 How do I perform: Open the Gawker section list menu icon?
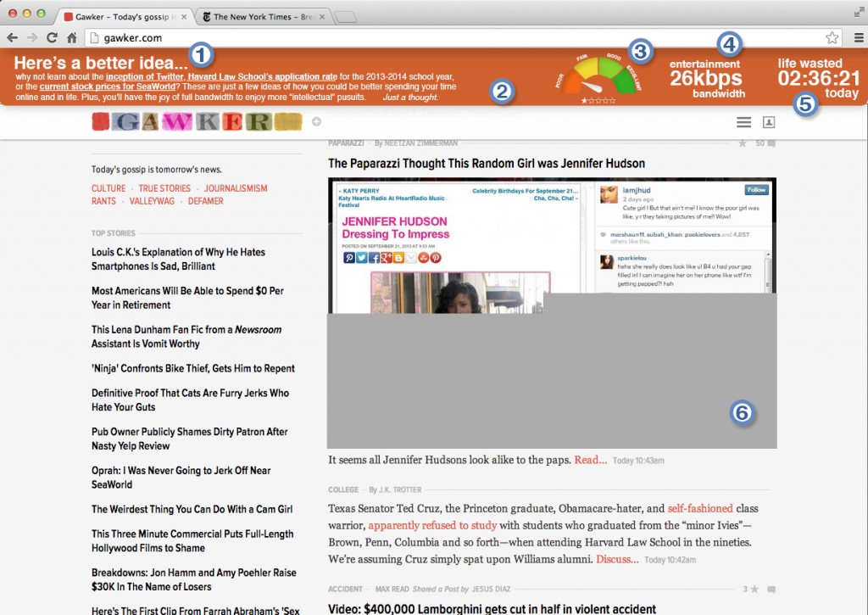(744, 122)
